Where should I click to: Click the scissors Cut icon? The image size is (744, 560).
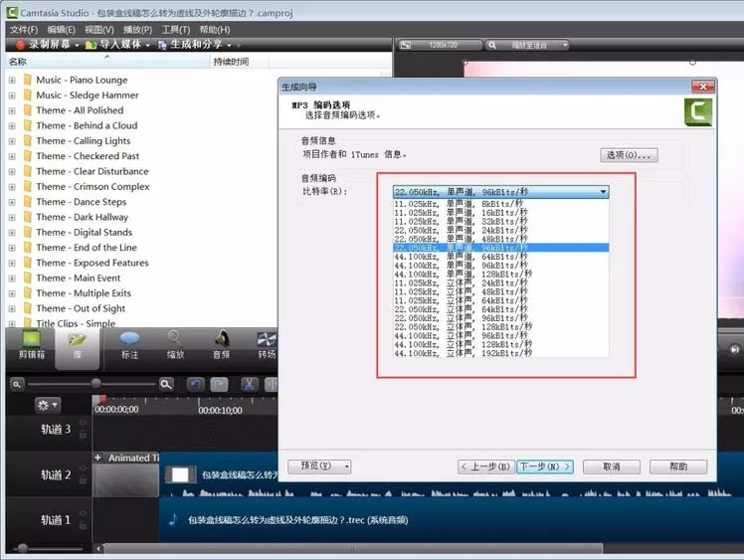(250, 384)
